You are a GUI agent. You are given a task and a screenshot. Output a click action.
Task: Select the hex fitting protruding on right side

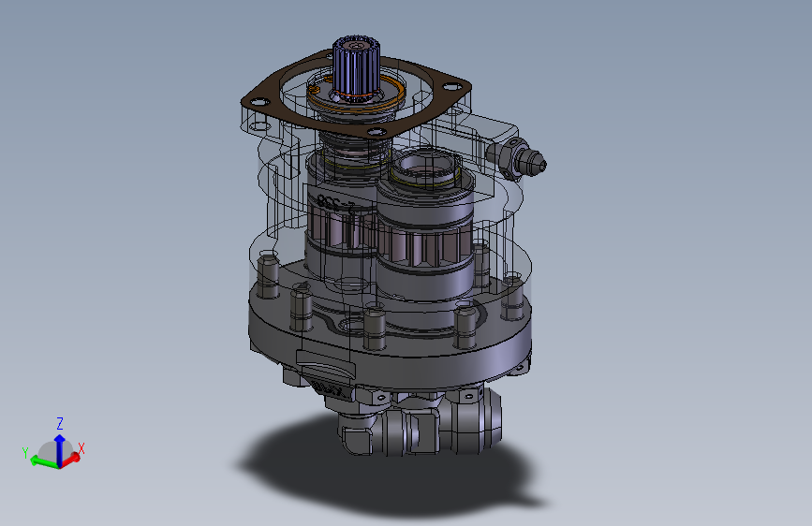pyautogui.click(x=516, y=157)
